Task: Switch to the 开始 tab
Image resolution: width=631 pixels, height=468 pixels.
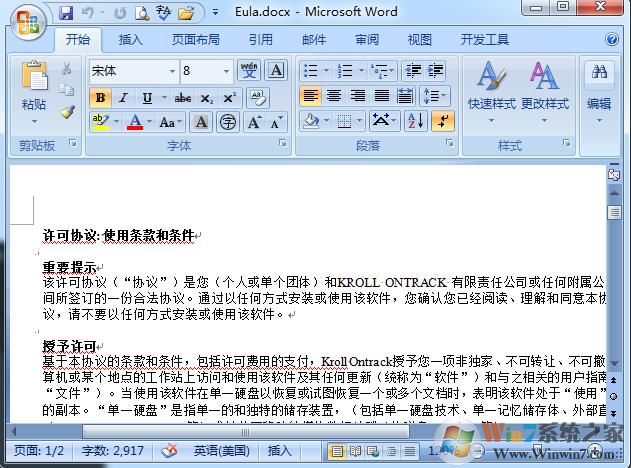Action: click(78, 39)
